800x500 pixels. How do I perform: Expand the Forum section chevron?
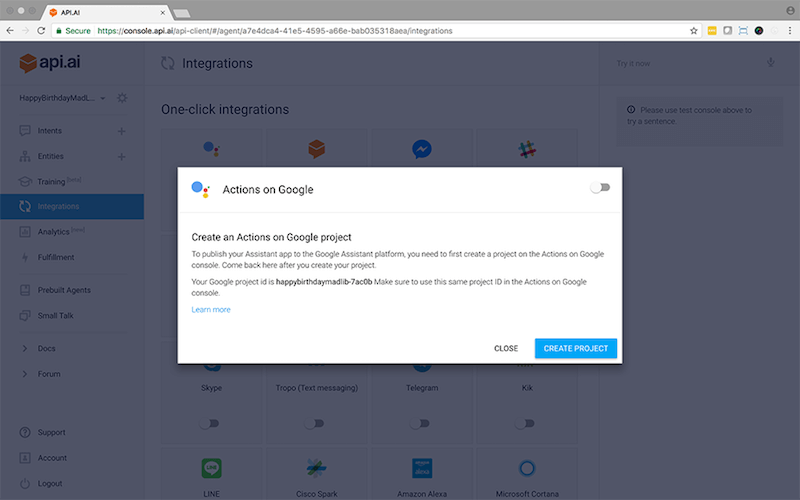pyautogui.click(x=24, y=374)
